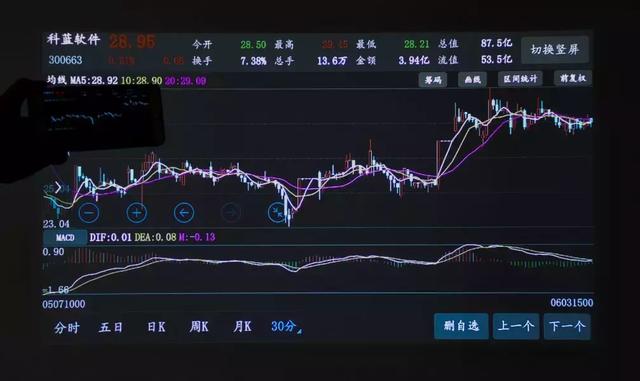The image size is (640, 381).
Task: Move chart back with left arrow circle
Action: click(184, 212)
